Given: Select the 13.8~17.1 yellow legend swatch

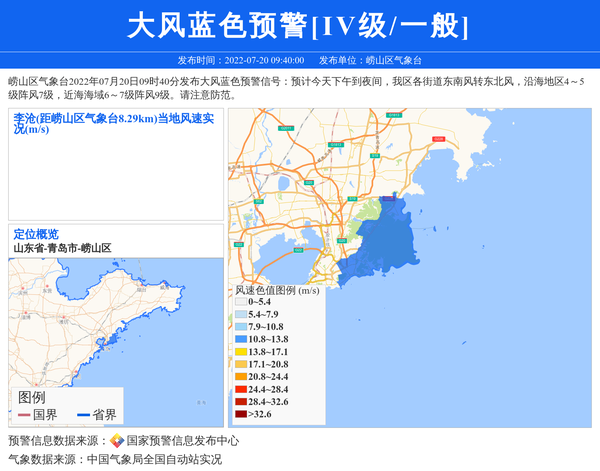Looking at the screenshot, I should (x=240, y=352).
